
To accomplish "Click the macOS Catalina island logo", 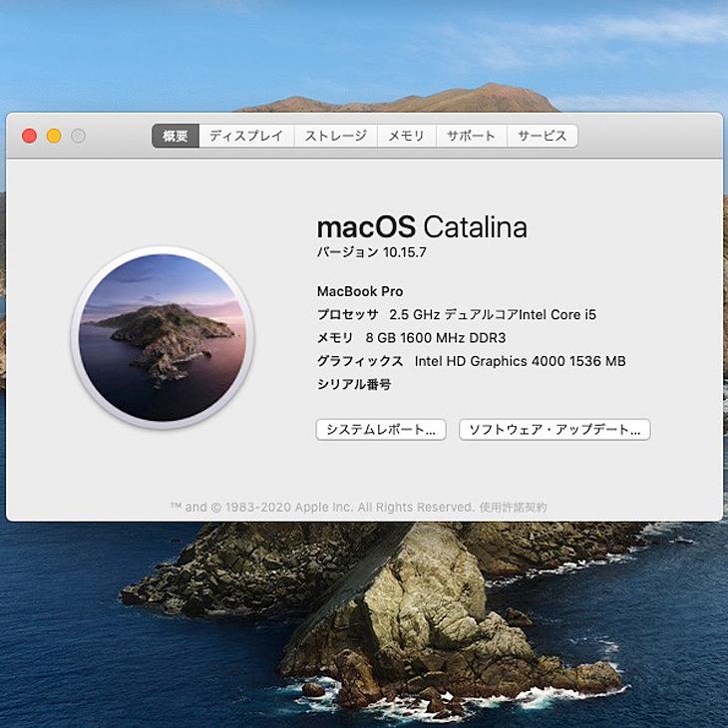I will (x=162, y=337).
